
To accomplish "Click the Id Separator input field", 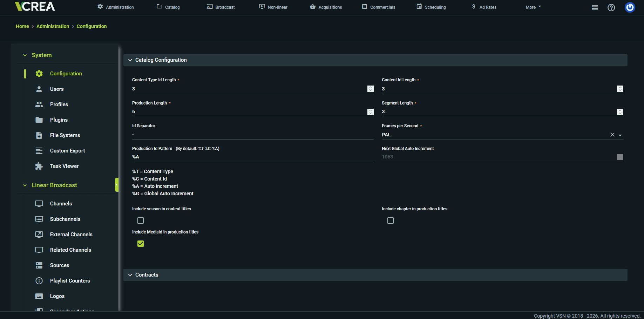I will [x=253, y=135].
